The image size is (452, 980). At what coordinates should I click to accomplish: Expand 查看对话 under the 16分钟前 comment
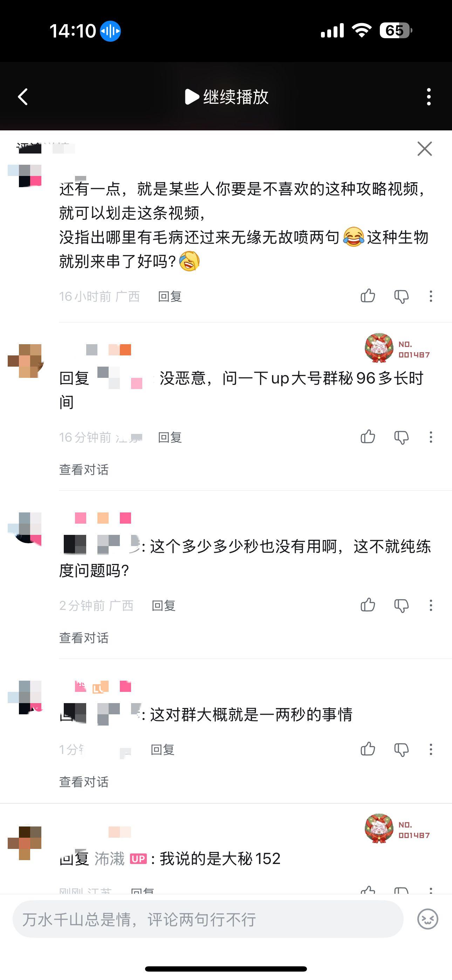click(x=84, y=469)
